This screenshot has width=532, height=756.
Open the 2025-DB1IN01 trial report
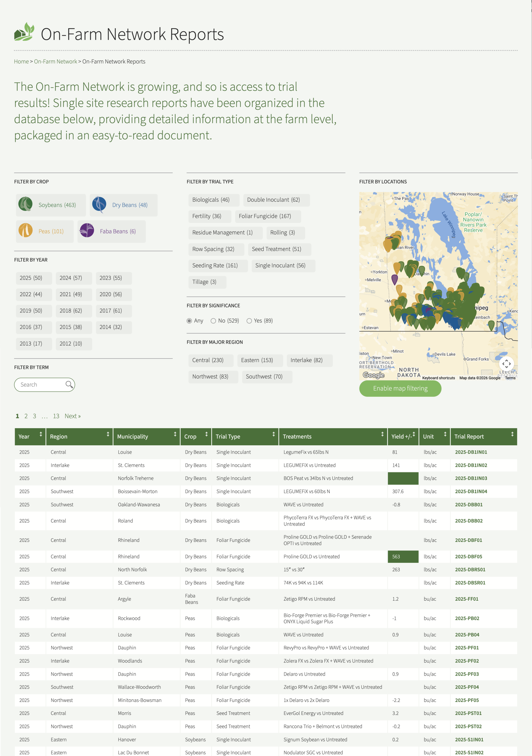(x=470, y=452)
